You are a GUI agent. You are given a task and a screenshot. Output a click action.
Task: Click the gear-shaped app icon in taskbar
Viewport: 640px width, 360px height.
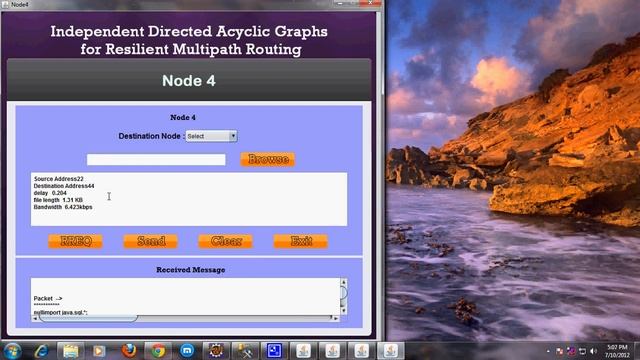click(x=216, y=351)
